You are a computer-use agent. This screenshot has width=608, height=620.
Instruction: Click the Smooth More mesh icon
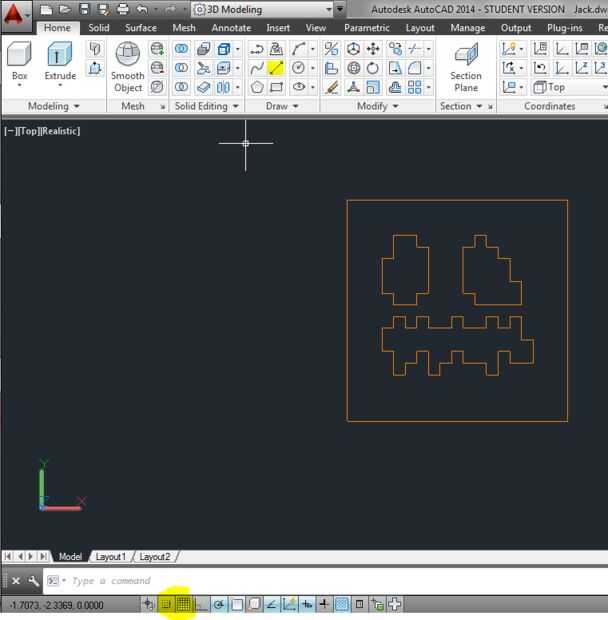click(157, 49)
